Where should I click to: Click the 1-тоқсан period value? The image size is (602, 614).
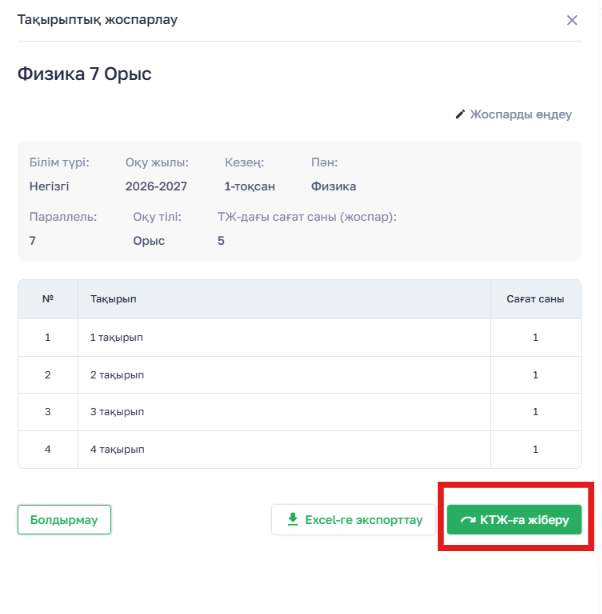click(250, 186)
